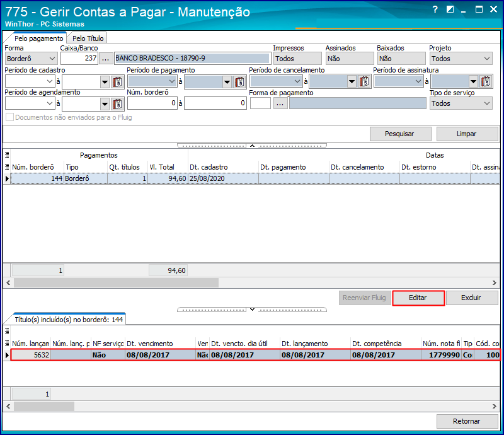Click the Forma de pagamento code field

[x=260, y=103]
